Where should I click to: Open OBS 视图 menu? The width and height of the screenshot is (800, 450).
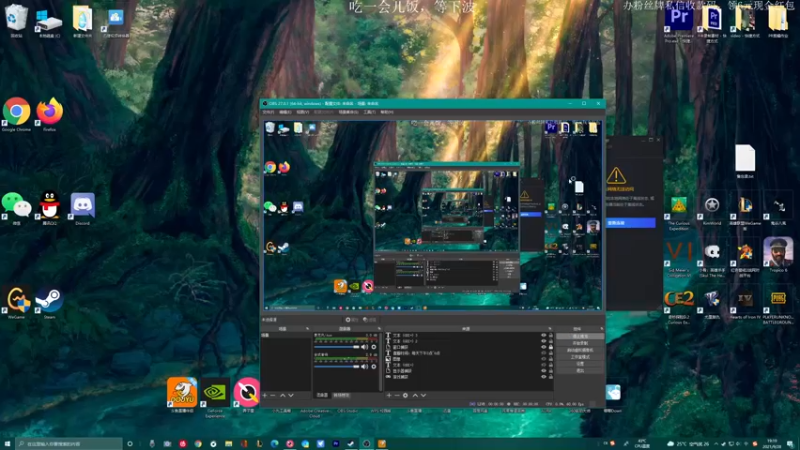click(303, 112)
